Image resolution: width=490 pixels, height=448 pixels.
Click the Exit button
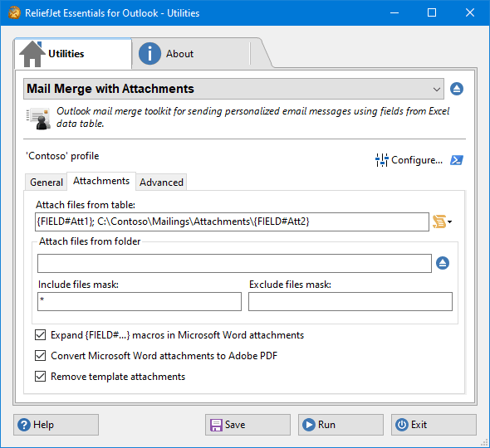point(434,425)
